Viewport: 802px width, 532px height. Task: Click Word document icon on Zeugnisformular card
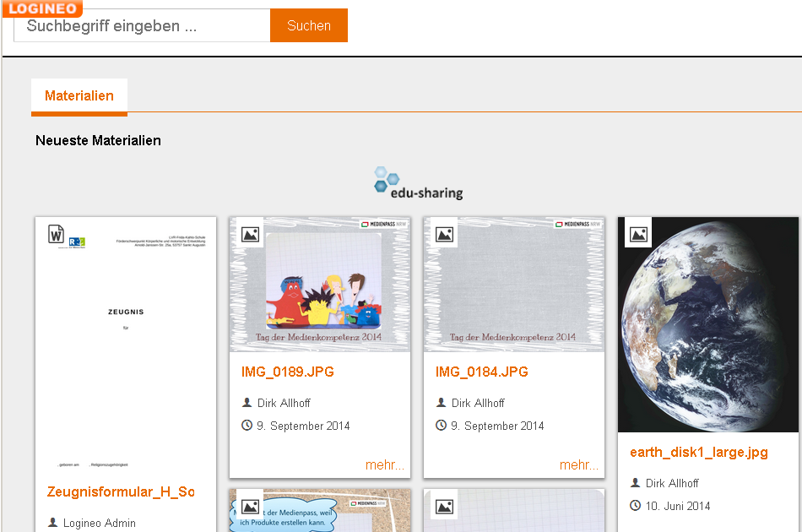(56, 234)
